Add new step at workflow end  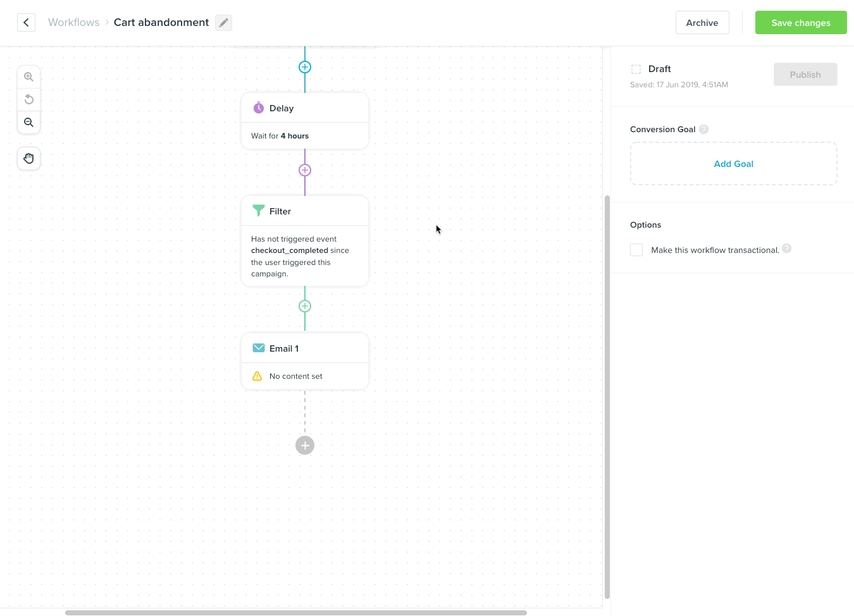[x=305, y=445]
